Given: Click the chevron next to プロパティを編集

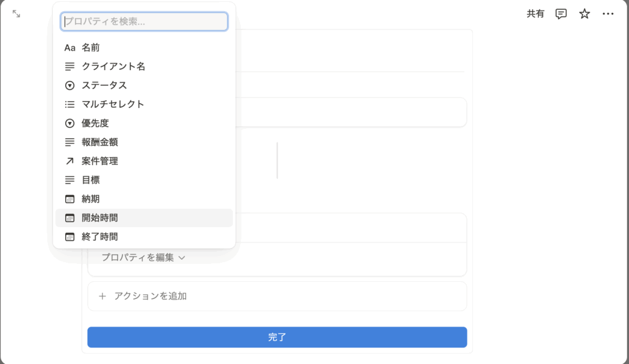Looking at the screenshot, I should click(182, 258).
